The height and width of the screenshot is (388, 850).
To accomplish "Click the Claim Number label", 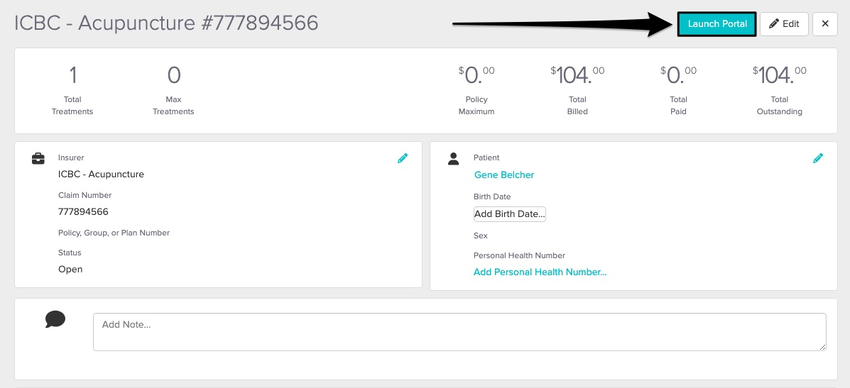I will 85,195.
